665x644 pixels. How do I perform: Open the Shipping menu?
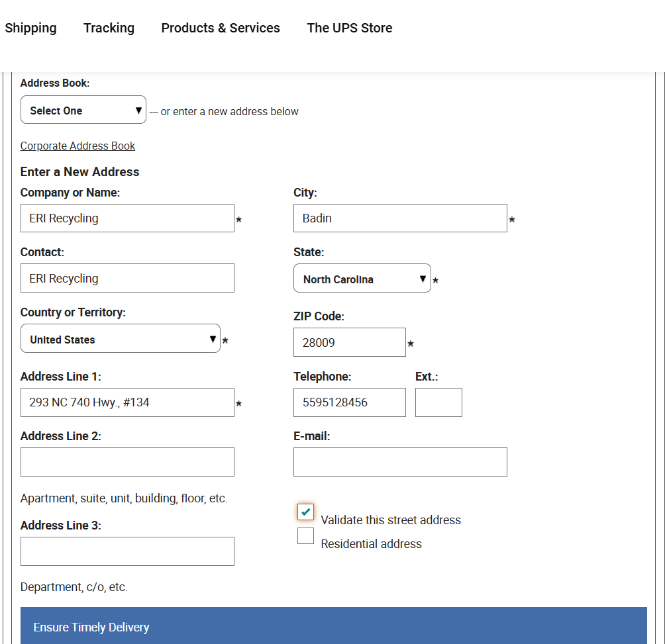(30, 28)
